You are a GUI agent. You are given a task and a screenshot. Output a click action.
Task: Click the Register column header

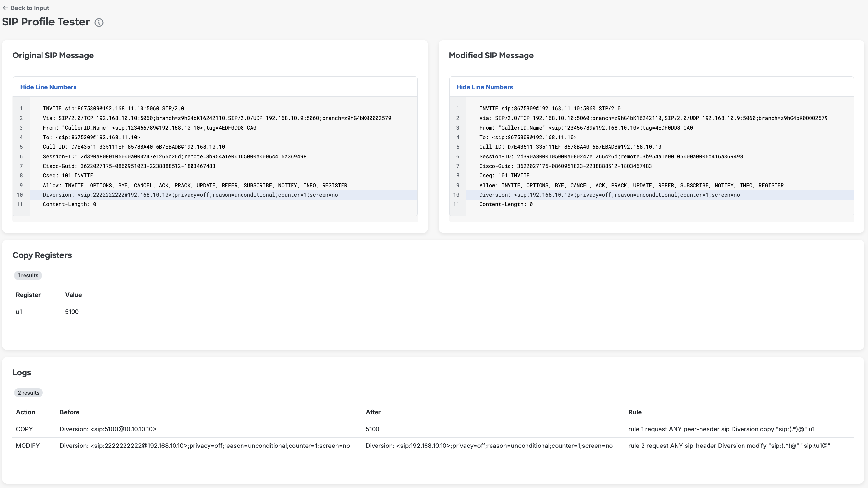(28, 295)
